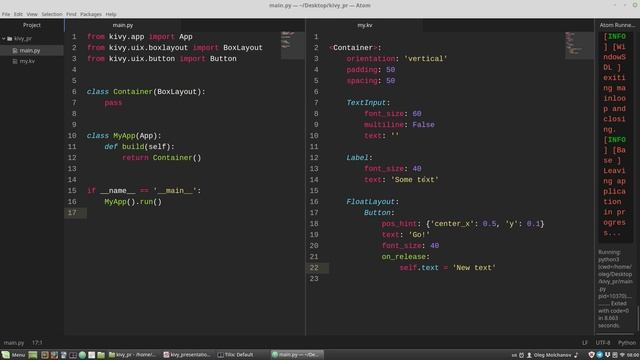Click the music note tray icon
The image size is (640, 360).
[576, 355]
